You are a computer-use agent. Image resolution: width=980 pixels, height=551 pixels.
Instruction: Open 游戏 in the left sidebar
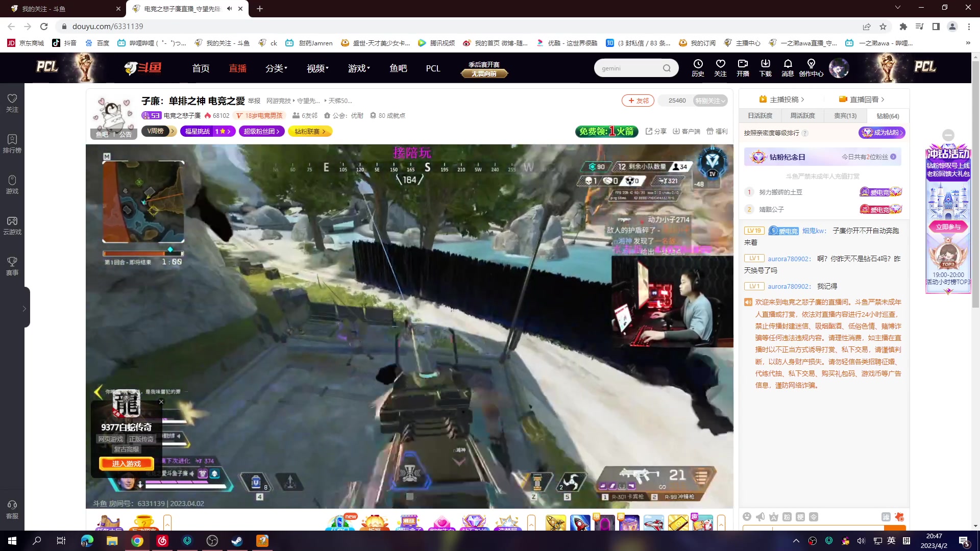pyautogui.click(x=12, y=184)
